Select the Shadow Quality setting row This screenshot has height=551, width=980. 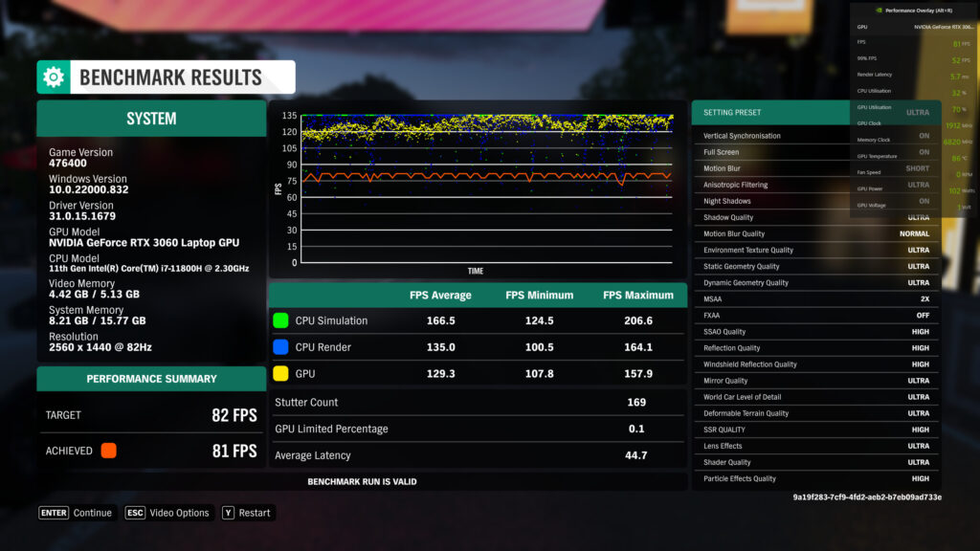(816, 217)
